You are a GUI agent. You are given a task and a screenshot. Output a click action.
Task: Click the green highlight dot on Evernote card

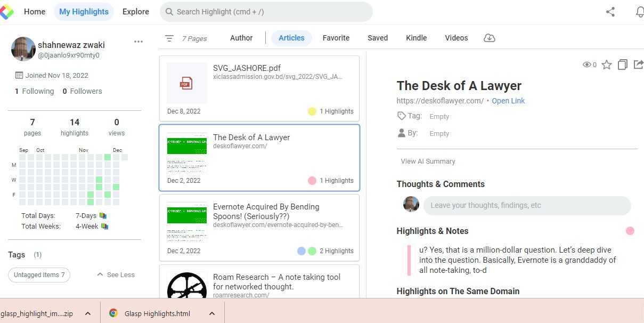312,251
